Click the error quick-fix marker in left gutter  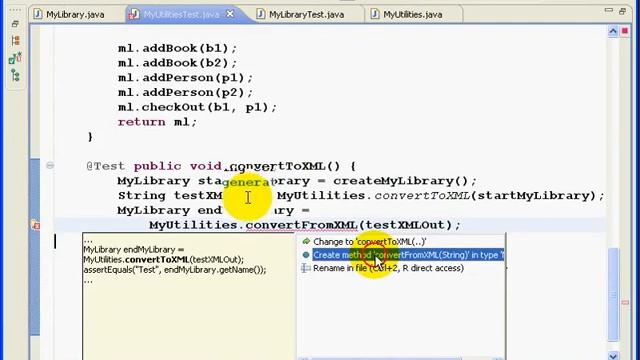(36, 225)
